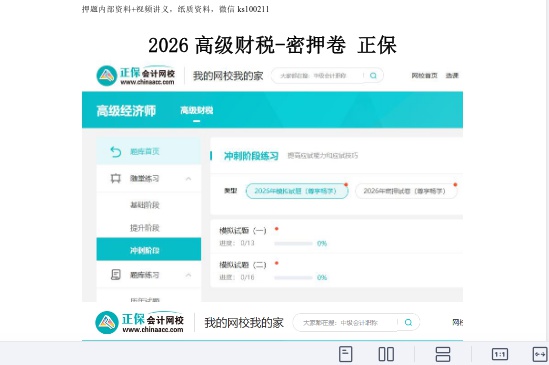Screen dimensions: 549x365
Task: Click the 进度: 0/16 text
Action: click(x=237, y=277)
